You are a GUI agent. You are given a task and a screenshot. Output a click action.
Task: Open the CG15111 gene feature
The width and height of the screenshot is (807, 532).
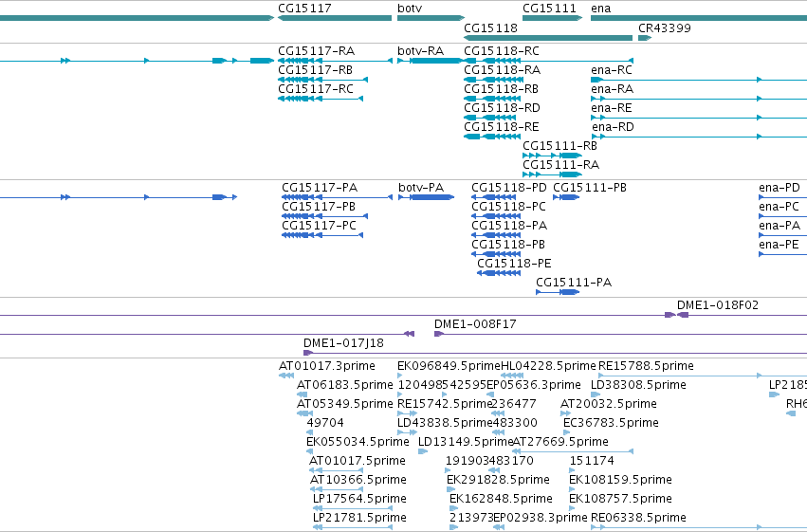click(552, 18)
